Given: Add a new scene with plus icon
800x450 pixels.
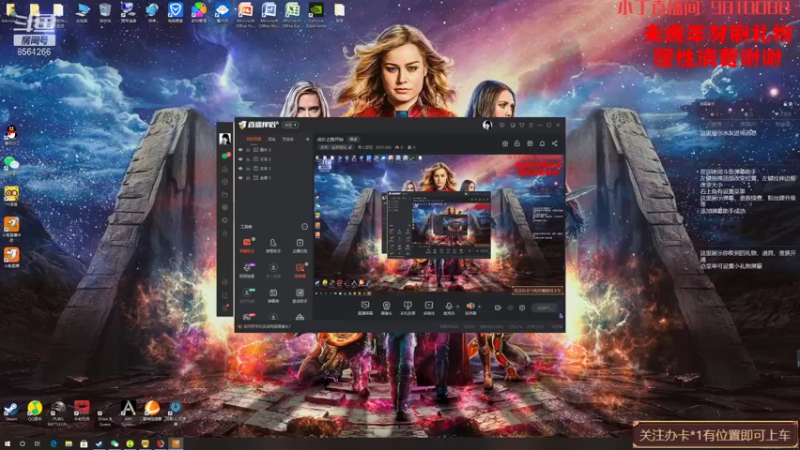Looking at the screenshot, I should click(308, 139).
